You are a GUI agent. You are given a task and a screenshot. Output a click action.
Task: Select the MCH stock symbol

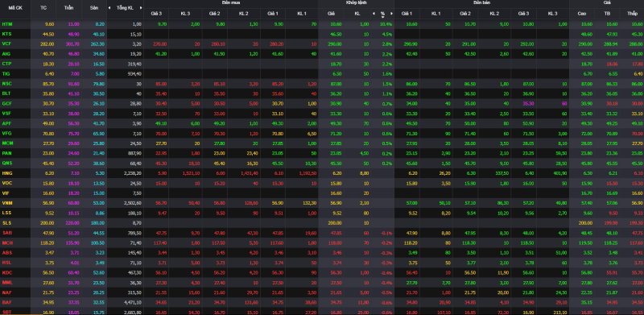pos(6,243)
